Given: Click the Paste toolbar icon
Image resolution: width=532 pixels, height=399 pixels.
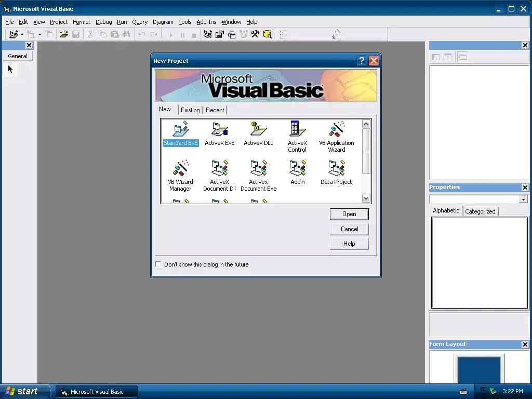Looking at the screenshot, I should click(115, 34).
